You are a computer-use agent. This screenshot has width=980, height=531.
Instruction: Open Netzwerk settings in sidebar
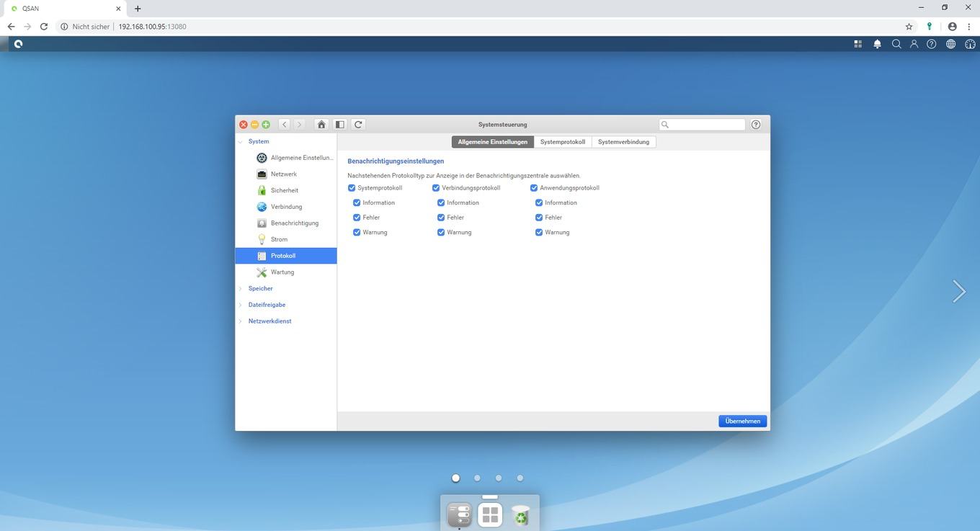pos(286,174)
